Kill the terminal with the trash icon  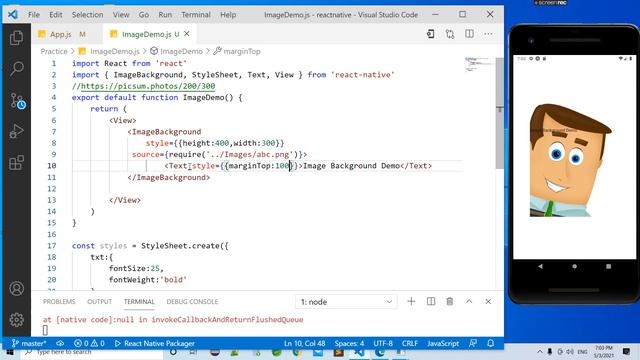(x=449, y=301)
